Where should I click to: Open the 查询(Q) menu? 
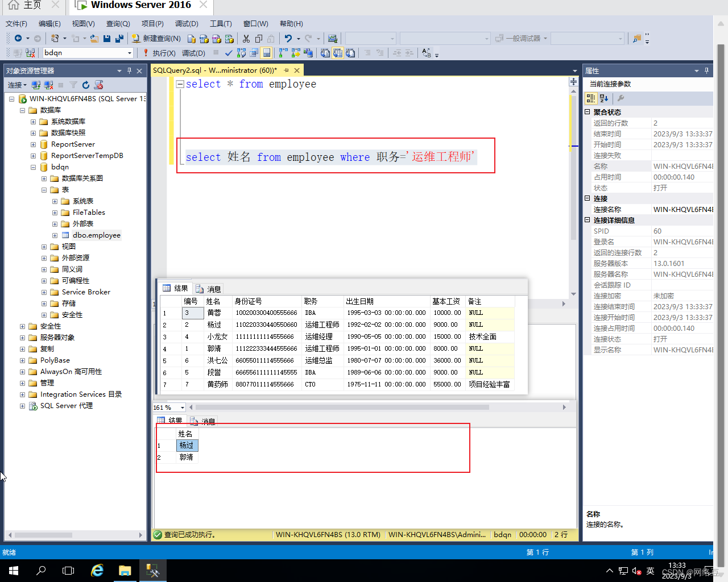click(x=118, y=23)
